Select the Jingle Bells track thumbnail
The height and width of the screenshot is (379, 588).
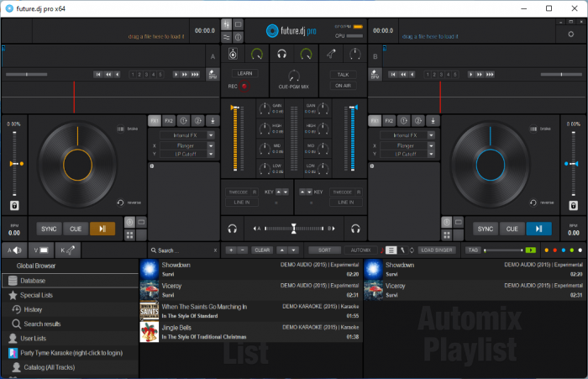tap(150, 331)
